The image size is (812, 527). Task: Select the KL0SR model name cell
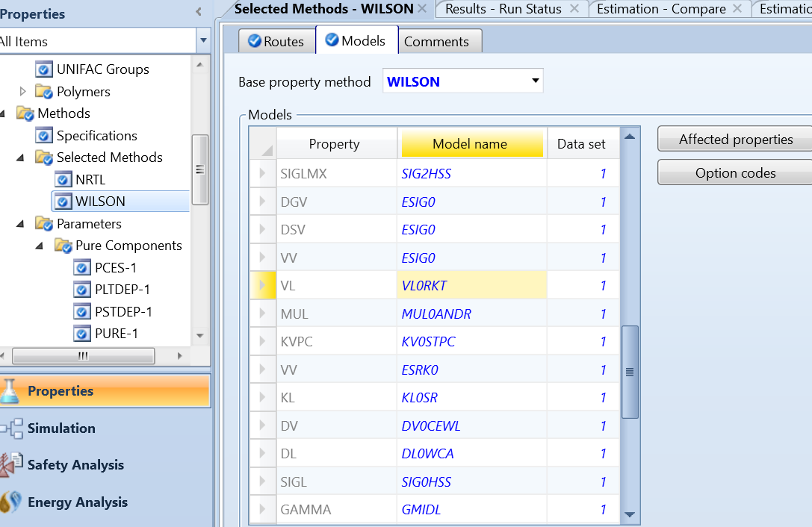(x=472, y=398)
